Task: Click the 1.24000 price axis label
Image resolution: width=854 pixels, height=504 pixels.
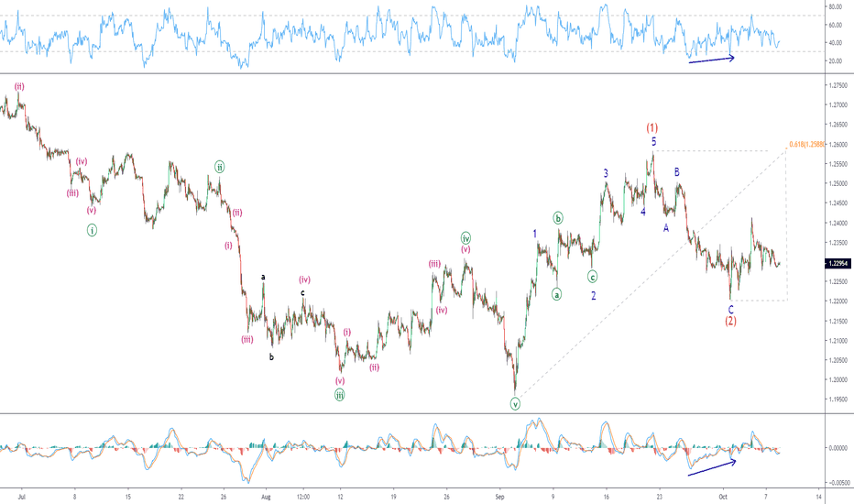Action: tap(838, 223)
